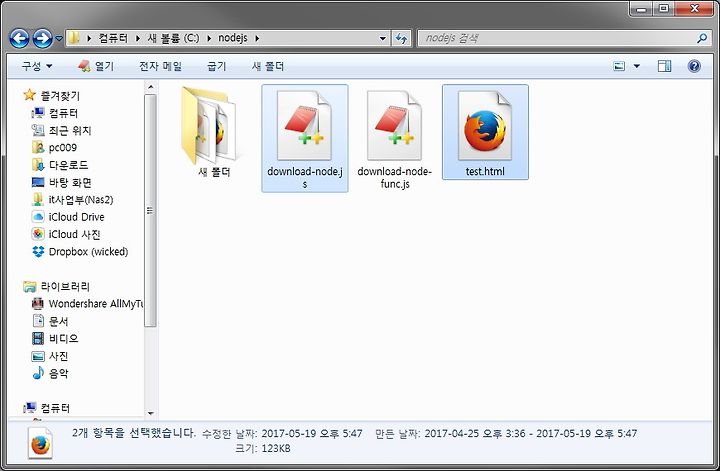Open recent locations dropdown beside Forward arrow

(59, 39)
